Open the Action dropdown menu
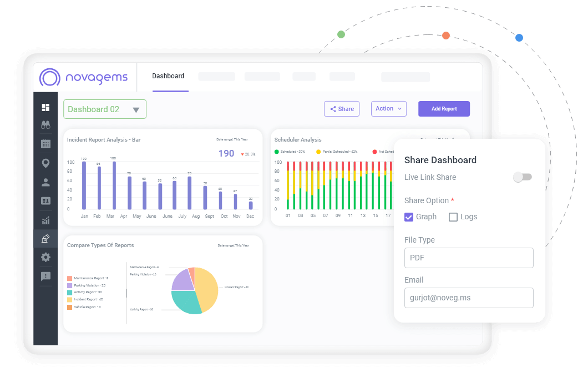The image size is (588, 372). (388, 108)
